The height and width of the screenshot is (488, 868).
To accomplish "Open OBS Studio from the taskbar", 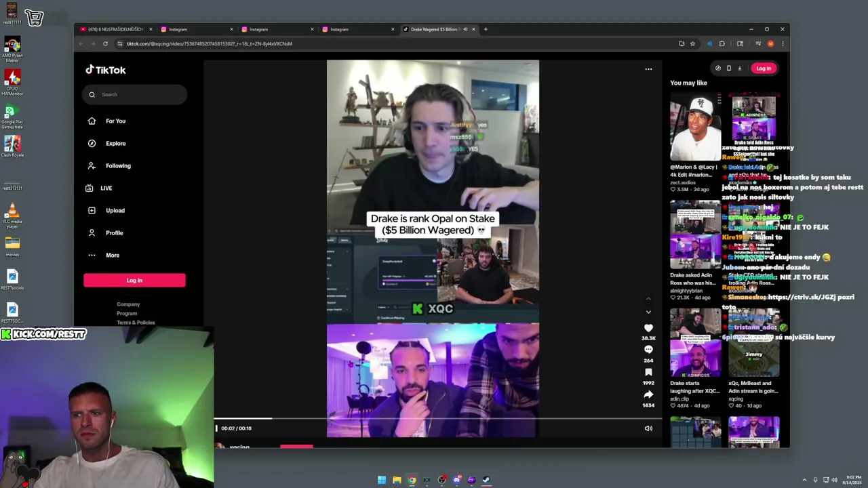I will click(x=441, y=480).
